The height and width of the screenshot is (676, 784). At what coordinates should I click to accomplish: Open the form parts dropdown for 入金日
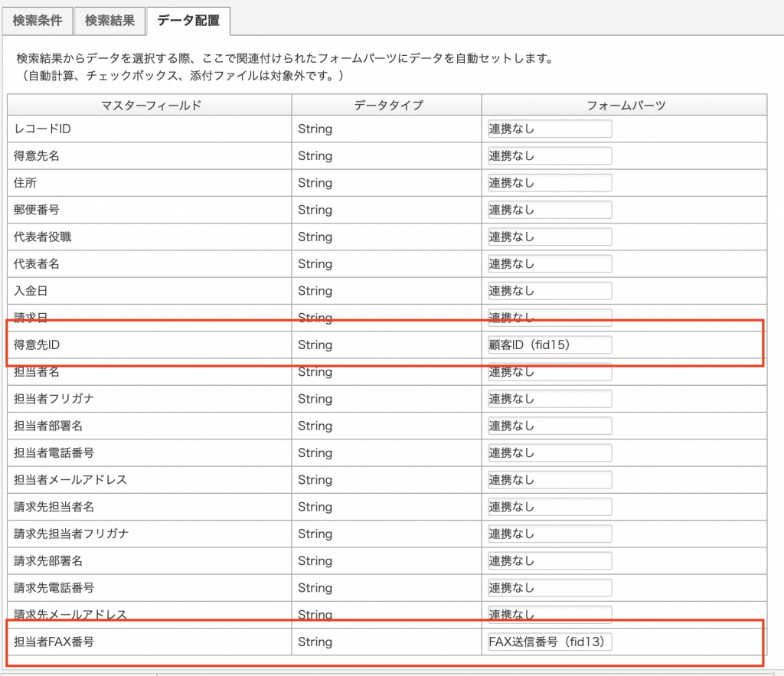tap(550, 291)
